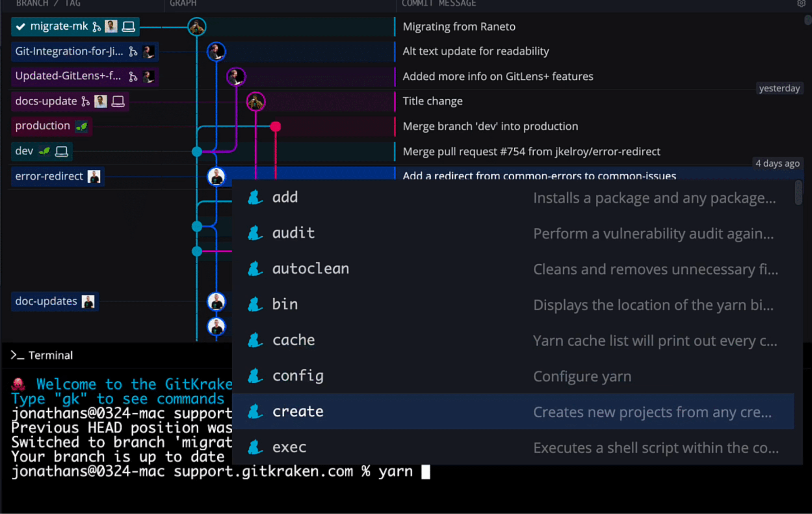Click the error-redirect commit node avatar
Image resolution: width=812 pixels, height=514 pixels.
pos(216,177)
